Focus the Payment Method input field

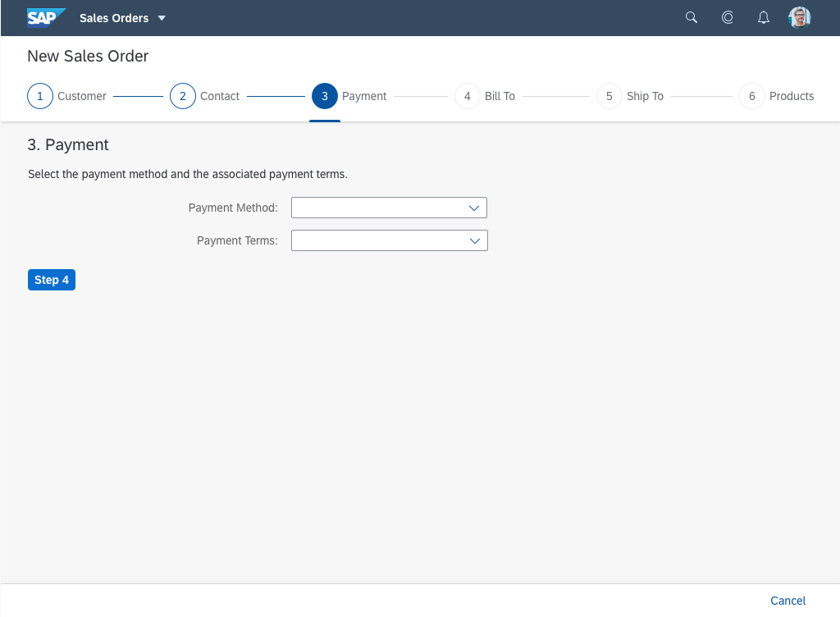[376, 208]
